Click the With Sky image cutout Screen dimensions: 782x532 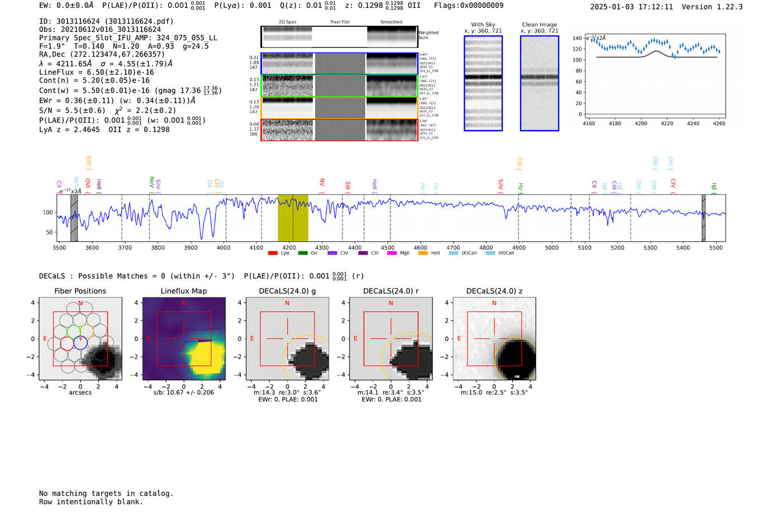[x=483, y=83]
